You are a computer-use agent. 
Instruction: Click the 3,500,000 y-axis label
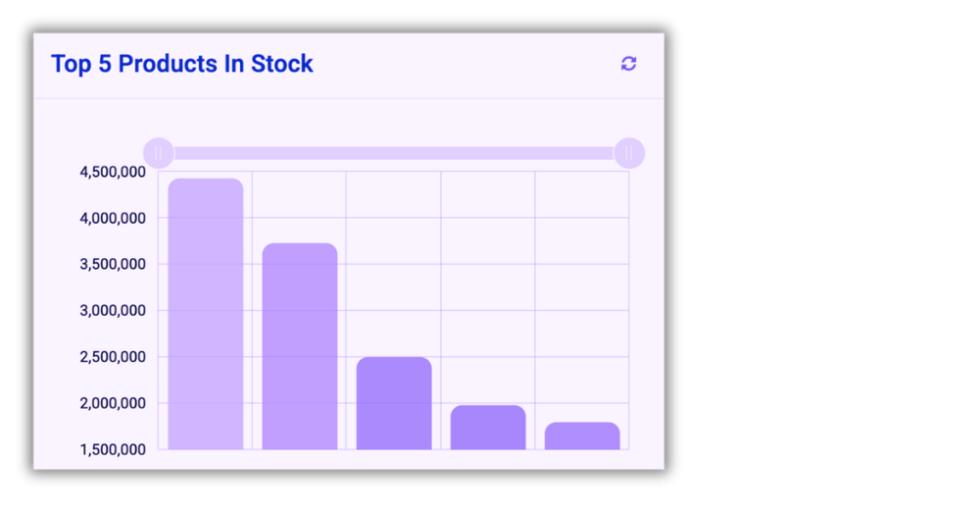click(x=113, y=264)
